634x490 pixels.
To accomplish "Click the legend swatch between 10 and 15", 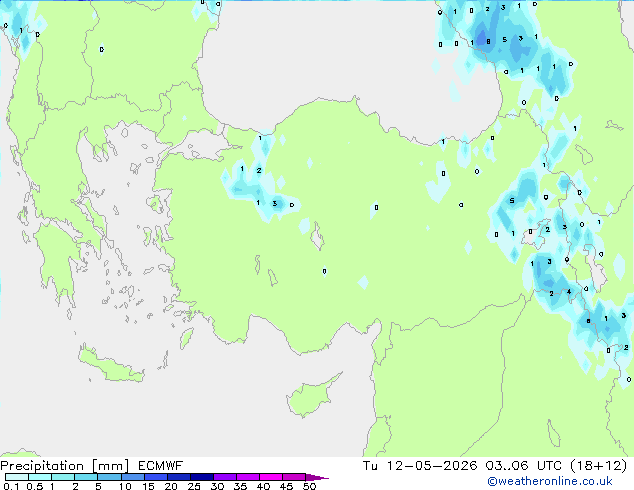I will click(x=132, y=477).
